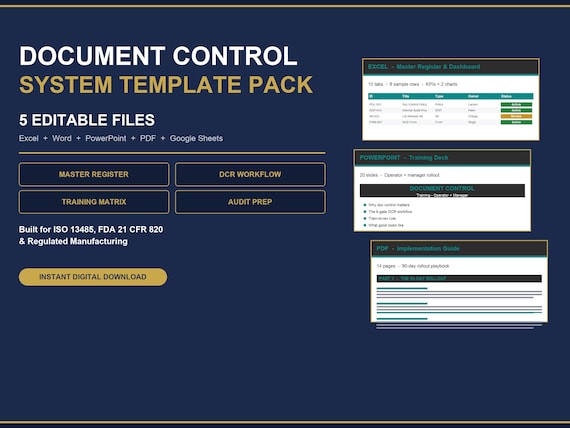
Task: Select the "Built for ISO 13485, FDA 21 CFR 820" line
Action: (91, 229)
